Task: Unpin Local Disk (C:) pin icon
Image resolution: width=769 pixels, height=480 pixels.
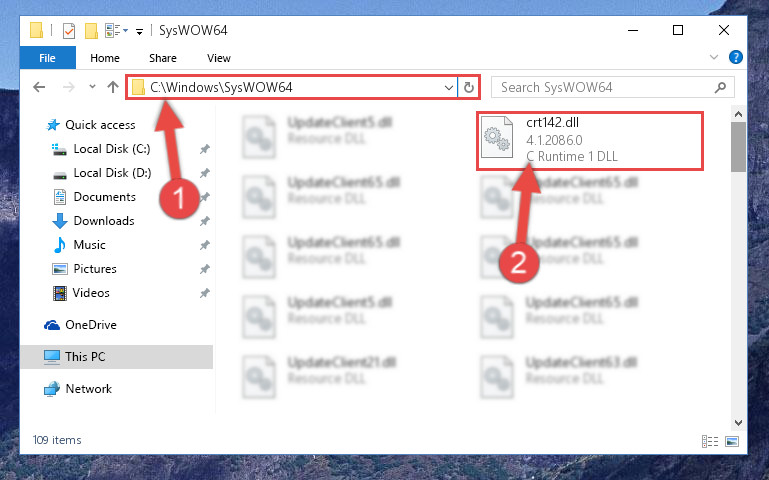Action: [205, 149]
